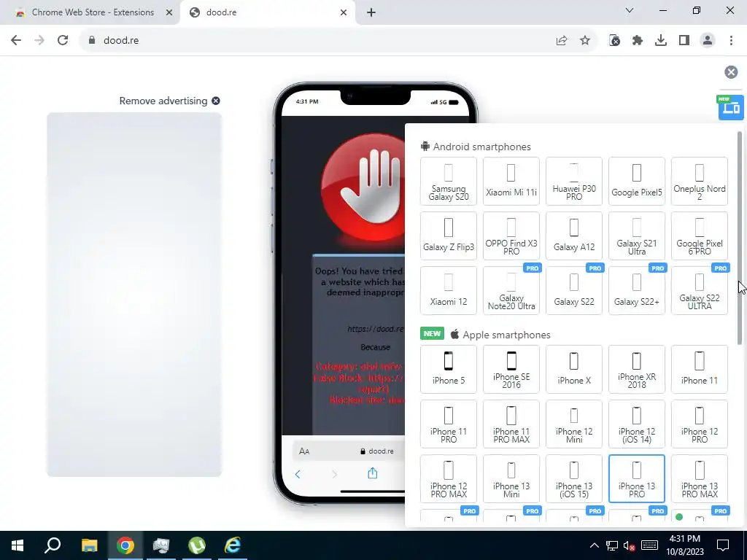Choose iPhone 13 (iOS 15) device

(x=574, y=478)
